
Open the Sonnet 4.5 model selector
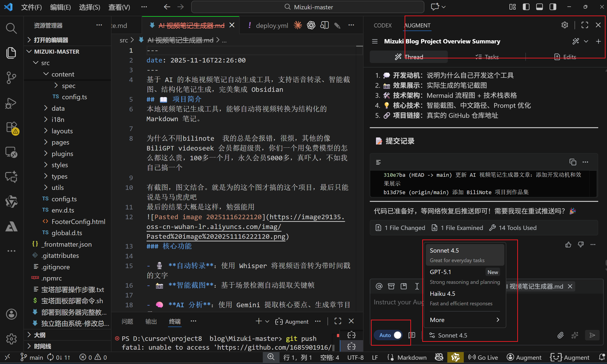pyautogui.click(x=449, y=335)
